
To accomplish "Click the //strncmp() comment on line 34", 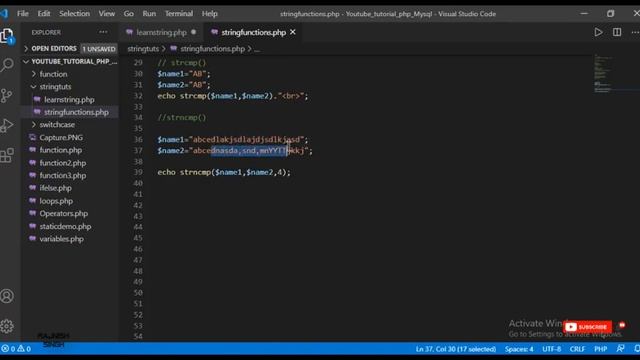I will 182,118.
